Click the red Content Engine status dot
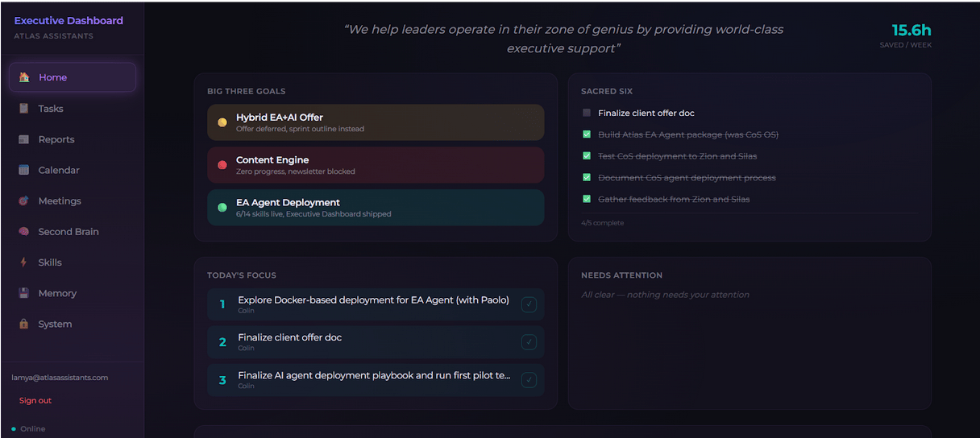 [222, 165]
